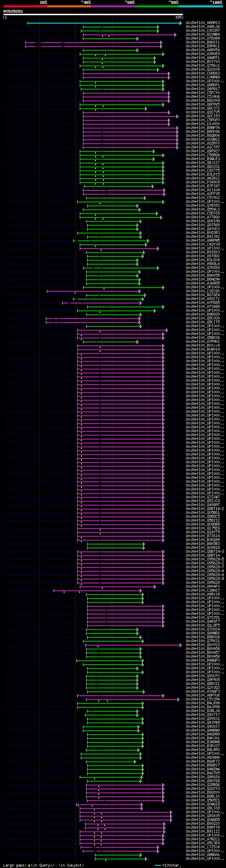Select the UniRef100_Q8RXZ1 label
The width and height of the screenshot is (226, 868).
click(x=203, y=684)
